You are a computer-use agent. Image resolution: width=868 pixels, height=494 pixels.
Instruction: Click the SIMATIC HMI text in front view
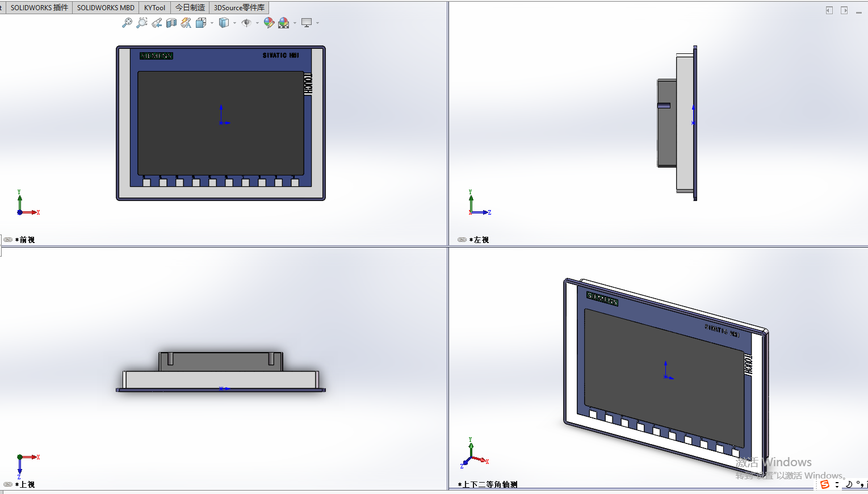click(x=280, y=55)
